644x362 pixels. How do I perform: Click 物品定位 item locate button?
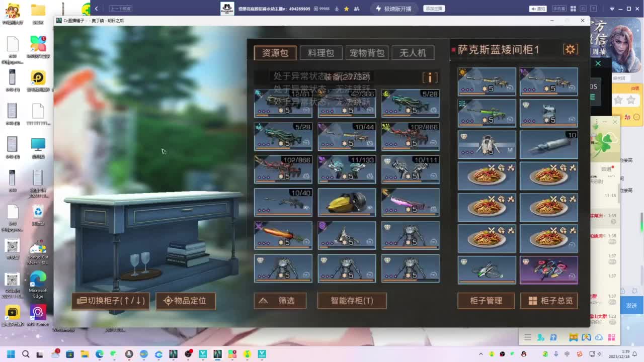pos(186,301)
